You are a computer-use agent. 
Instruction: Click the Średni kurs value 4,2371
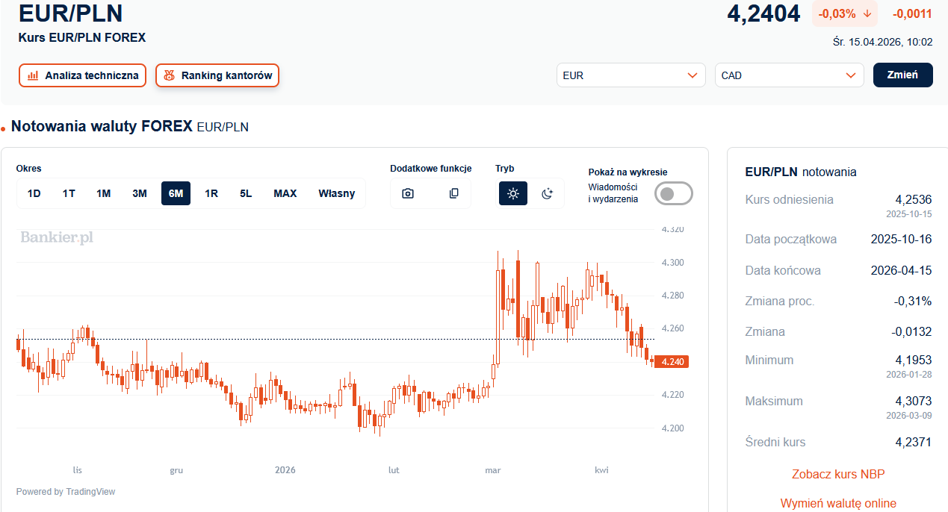914,442
